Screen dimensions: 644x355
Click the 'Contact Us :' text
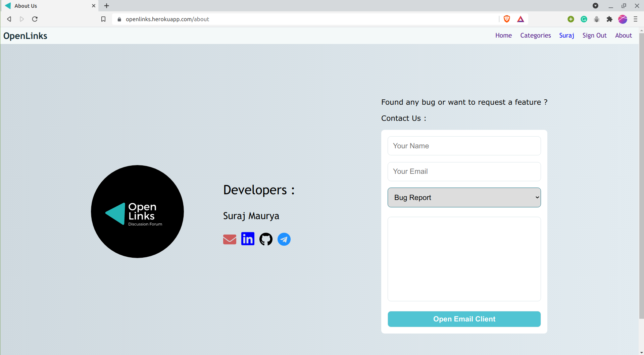(x=403, y=118)
